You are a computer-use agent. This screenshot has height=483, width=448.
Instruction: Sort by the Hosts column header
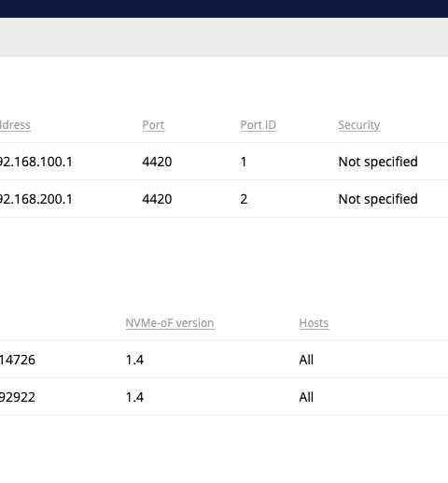(x=314, y=323)
